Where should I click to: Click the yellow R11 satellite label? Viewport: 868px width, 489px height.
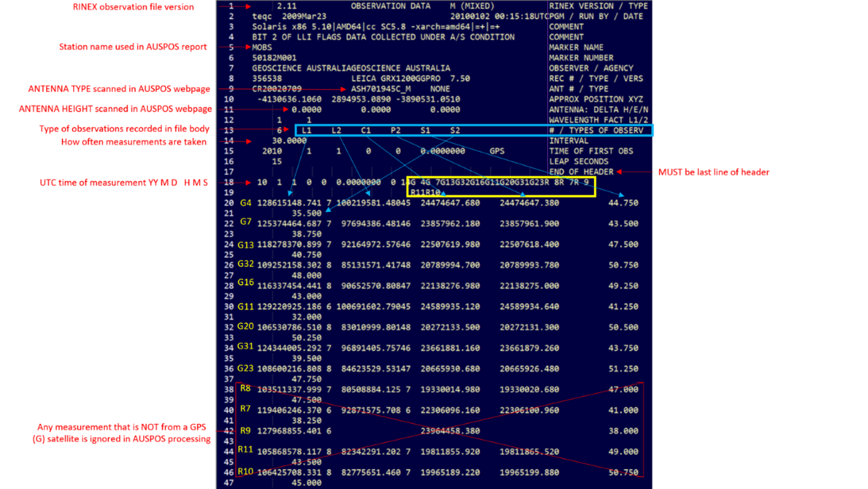[245, 449]
